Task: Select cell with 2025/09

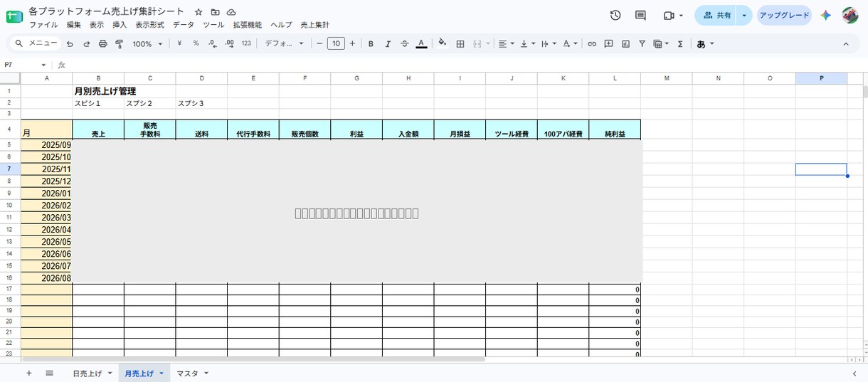Action: pos(46,145)
